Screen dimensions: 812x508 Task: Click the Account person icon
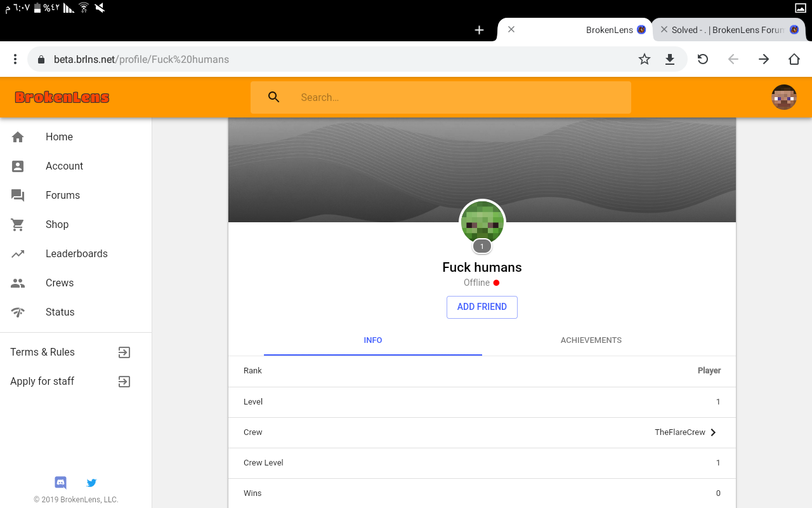[x=18, y=166]
